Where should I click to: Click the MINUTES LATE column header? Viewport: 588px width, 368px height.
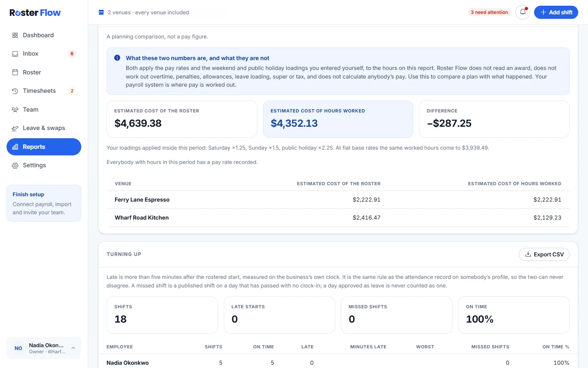368,347
